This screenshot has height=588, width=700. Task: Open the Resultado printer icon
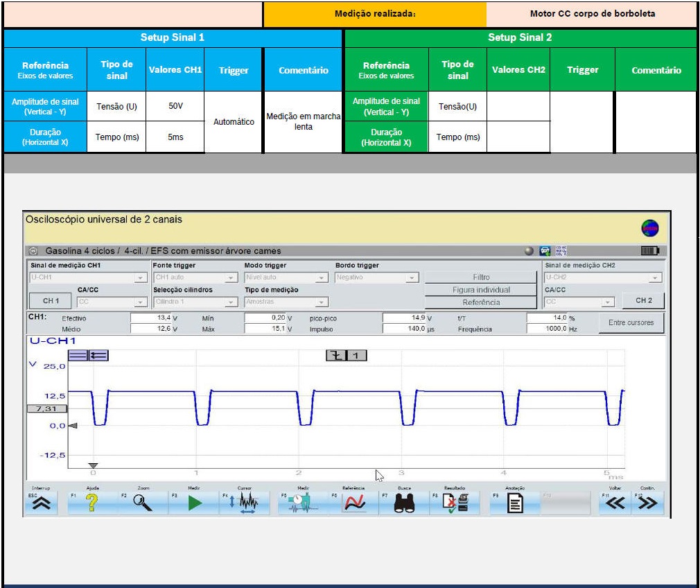point(455,504)
